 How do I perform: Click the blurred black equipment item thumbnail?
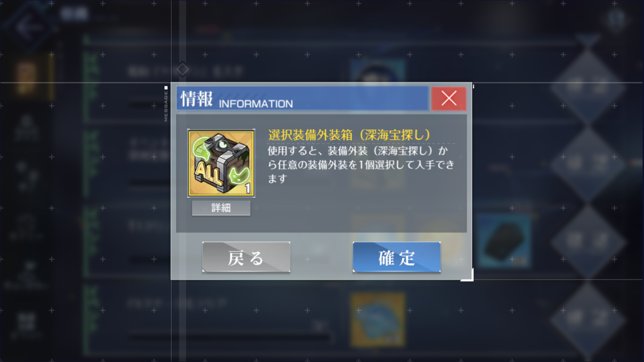click(504, 241)
